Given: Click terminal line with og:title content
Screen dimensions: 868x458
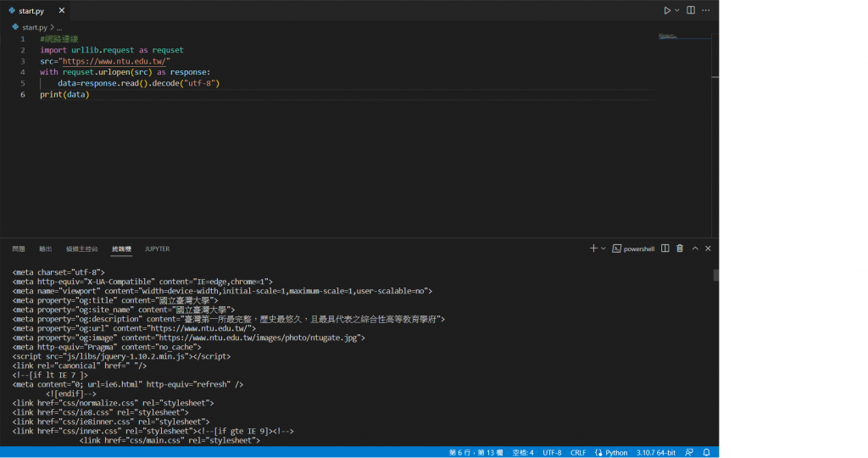Looking at the screenshot, I should (115, 300).
